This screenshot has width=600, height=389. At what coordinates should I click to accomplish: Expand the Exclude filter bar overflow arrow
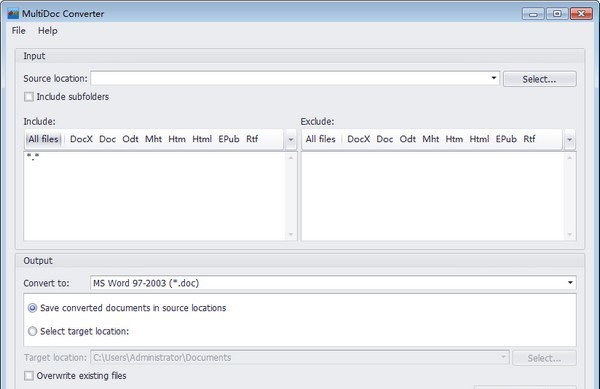tap(569, 140)
